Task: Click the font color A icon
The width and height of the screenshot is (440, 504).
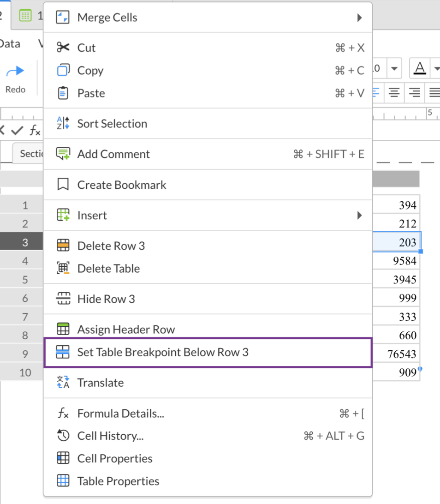Action: click(419, 68)
